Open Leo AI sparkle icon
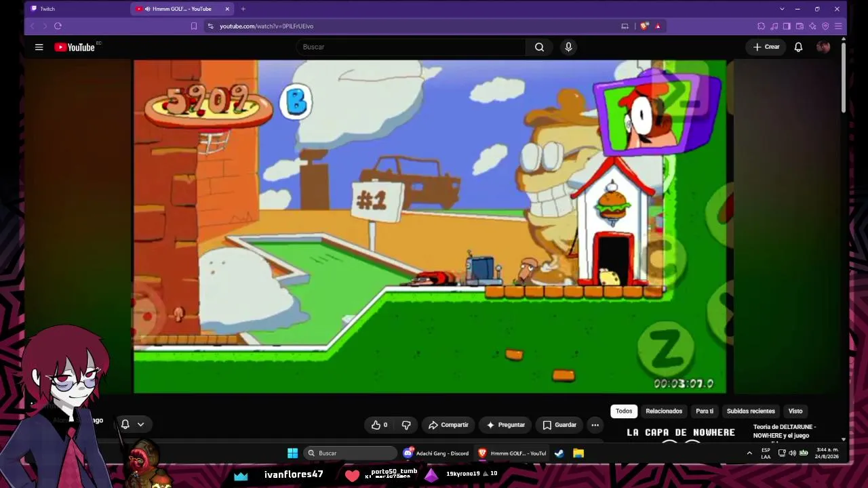Viewport: 868px width, 488px height. click(812, 26)
